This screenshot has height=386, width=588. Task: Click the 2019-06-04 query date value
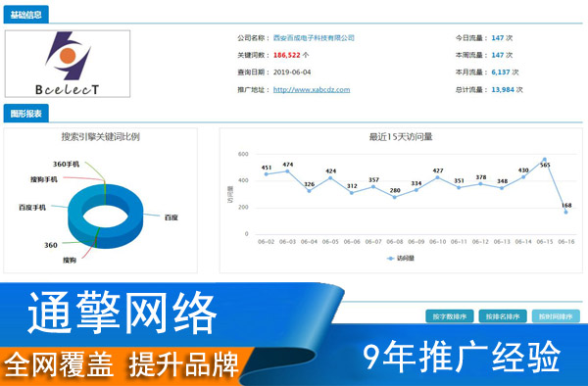292,72
